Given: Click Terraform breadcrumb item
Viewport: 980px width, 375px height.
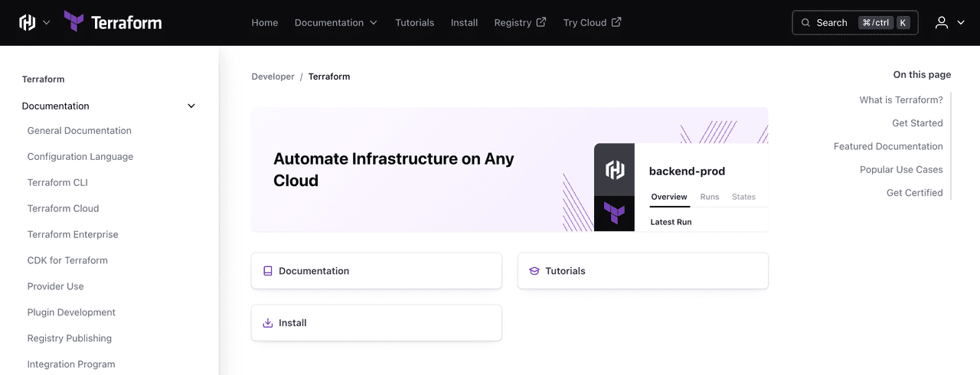Looking at the screenshot, I should (329, 77).
